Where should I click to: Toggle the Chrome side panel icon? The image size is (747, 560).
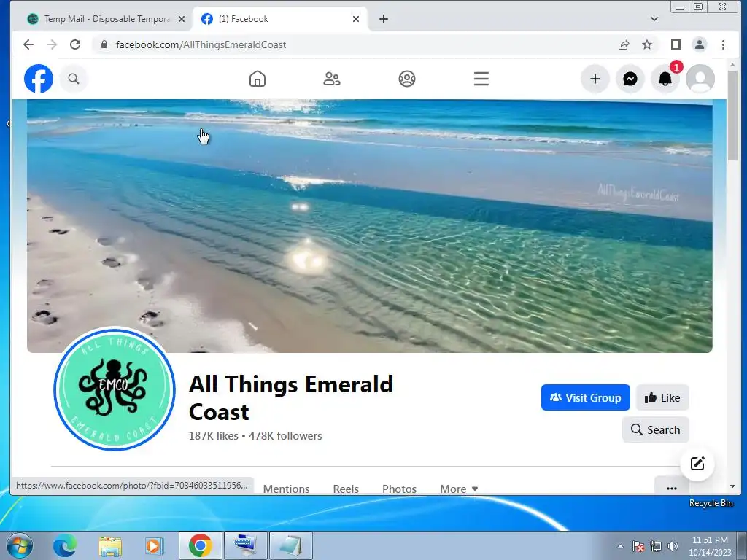(676, 44)
